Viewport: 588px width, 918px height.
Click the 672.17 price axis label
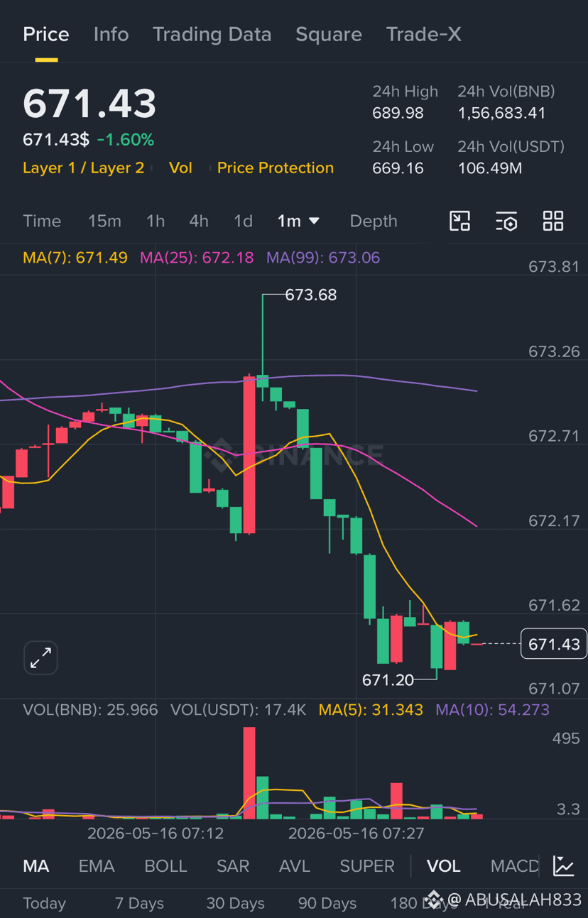click(555, 520)
